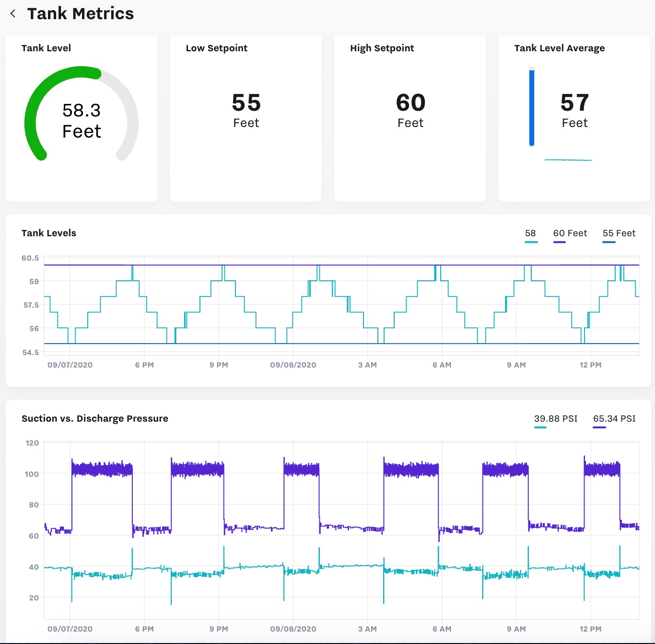Click the 12 PM label on pressure chart axis
This screenshot has height=644, width=655.
tap(590, 629)
